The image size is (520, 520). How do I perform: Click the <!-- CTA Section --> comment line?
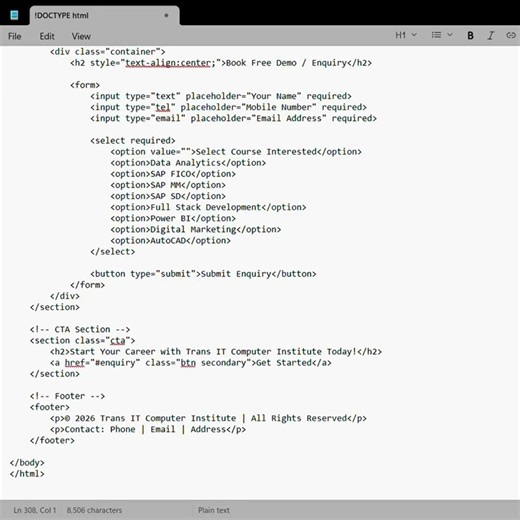80,329
